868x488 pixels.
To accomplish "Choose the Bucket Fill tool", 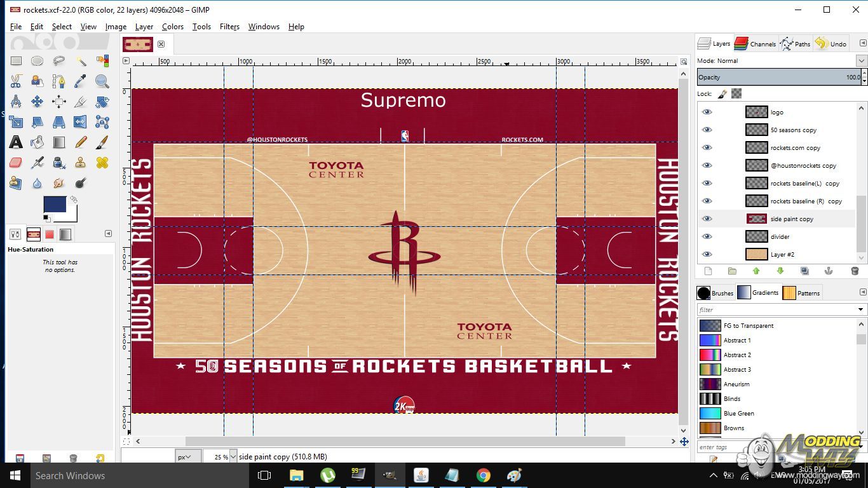I will [37, 142].
